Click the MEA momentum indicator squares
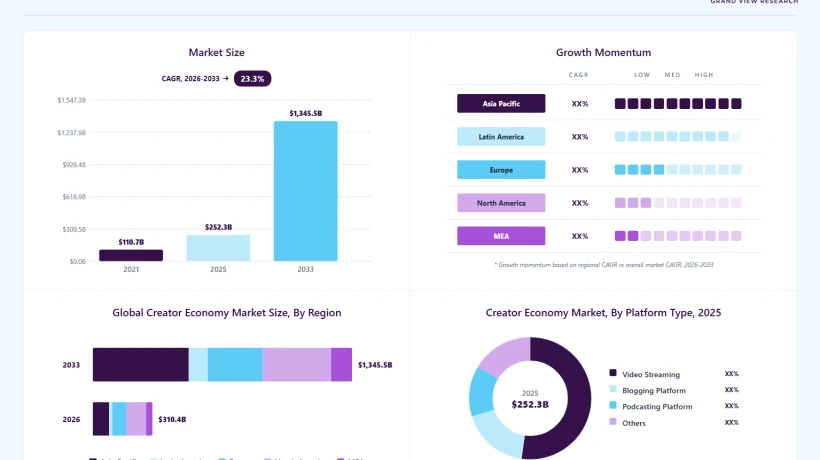 [678, 236]
